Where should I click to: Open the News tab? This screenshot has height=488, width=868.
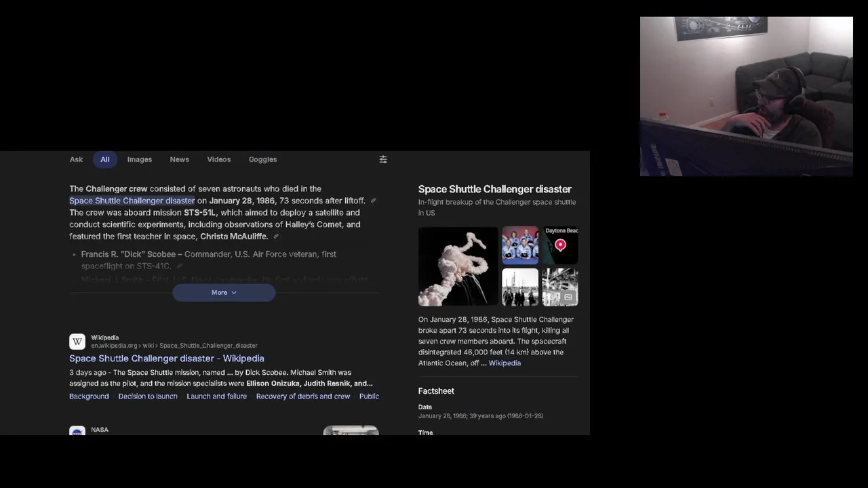point(180,159)
